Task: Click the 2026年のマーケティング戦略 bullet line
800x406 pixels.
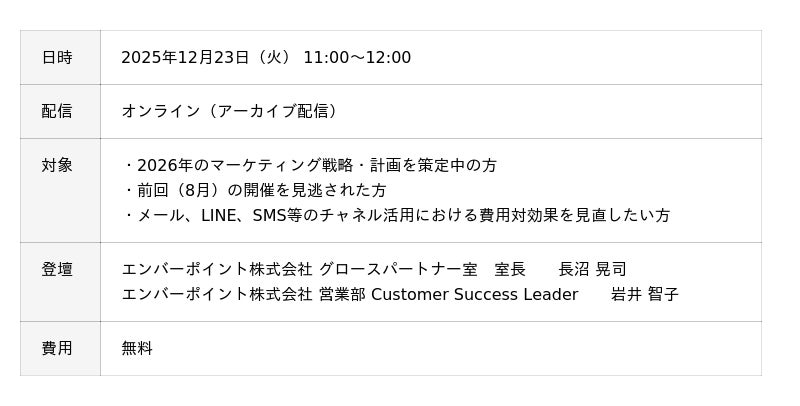Action: pos(310,165)
